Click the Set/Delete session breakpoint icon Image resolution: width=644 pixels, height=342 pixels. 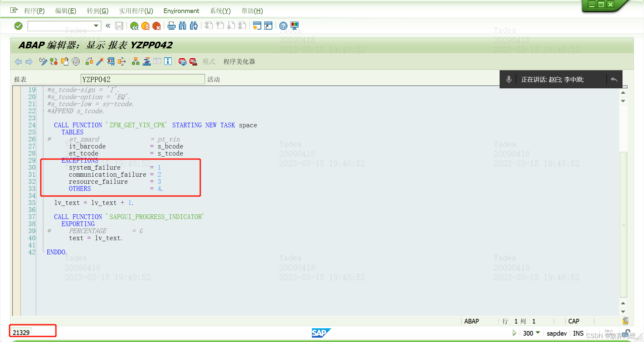click(x=182, y=61)
